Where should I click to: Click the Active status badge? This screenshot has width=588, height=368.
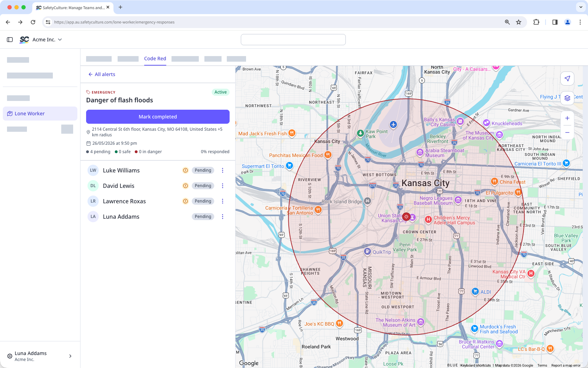pyautogui.click(x=220, y=92)
